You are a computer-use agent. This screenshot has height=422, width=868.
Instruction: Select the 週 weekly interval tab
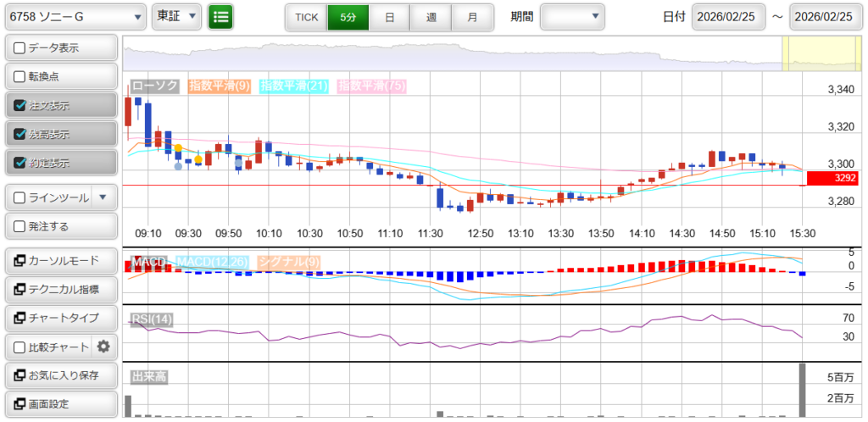tap(431, 16)
